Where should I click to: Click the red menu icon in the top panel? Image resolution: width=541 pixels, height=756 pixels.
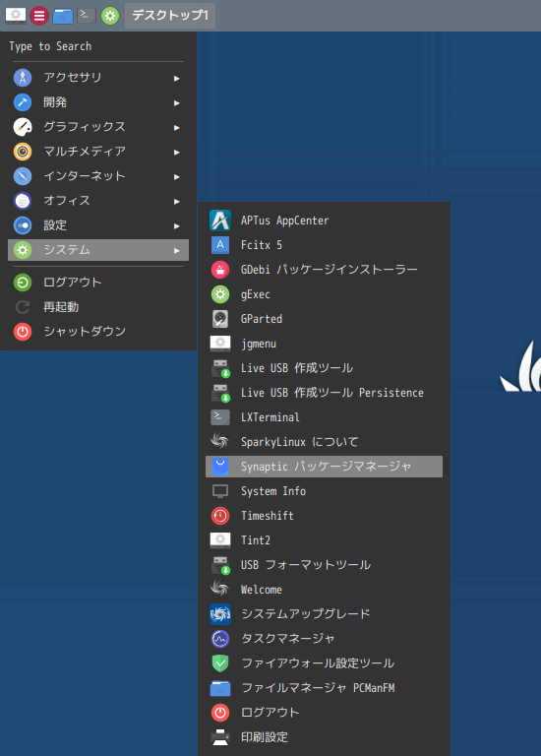coord(39,16)
